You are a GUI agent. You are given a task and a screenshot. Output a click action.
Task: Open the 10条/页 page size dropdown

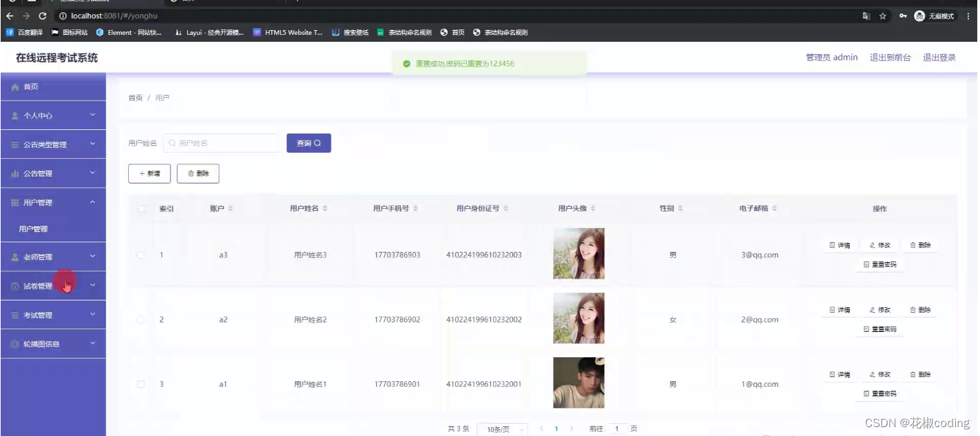point(502,429)
